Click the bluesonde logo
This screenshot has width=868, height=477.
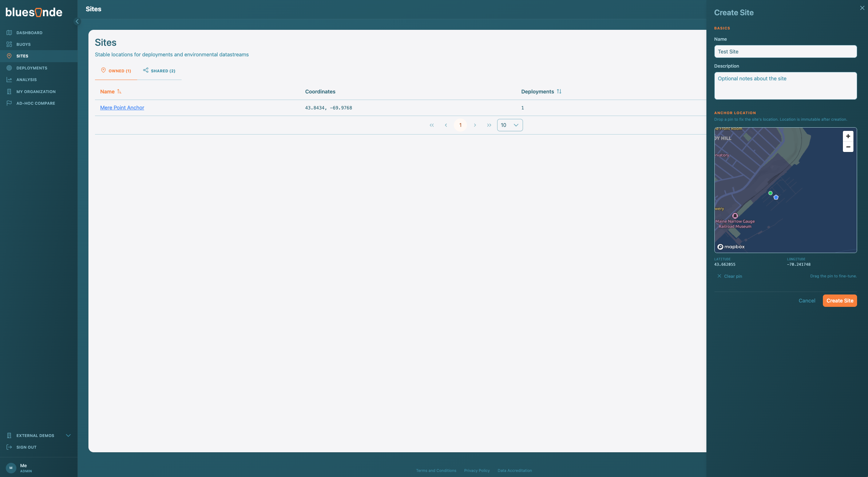34,12
